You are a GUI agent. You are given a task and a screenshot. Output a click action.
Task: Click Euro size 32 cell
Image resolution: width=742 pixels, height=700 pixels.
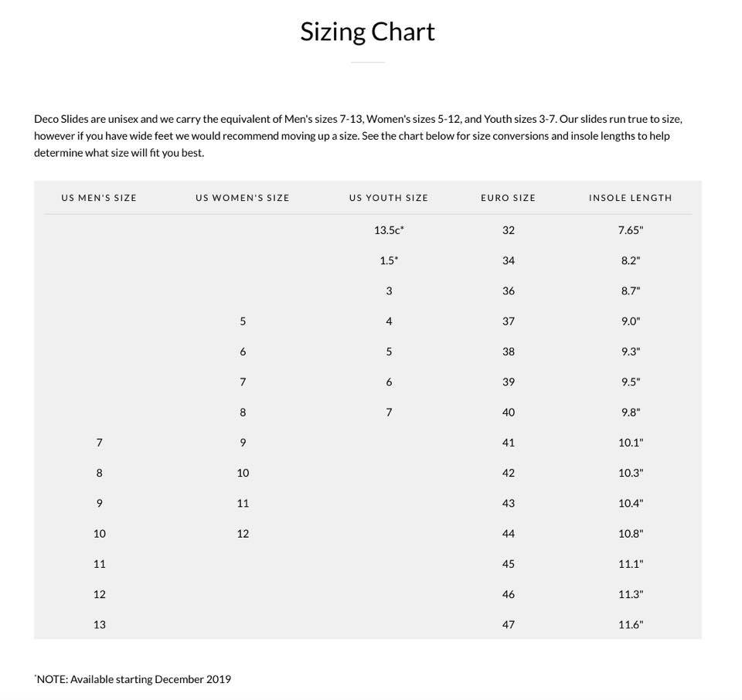(509, 230)
